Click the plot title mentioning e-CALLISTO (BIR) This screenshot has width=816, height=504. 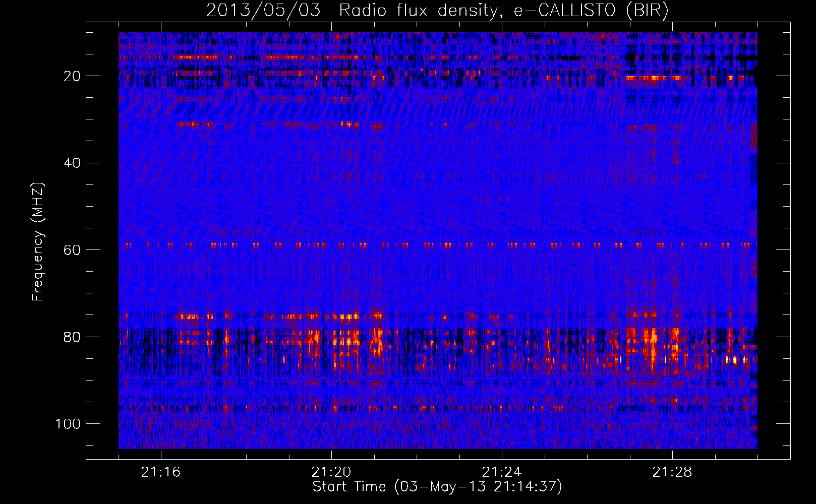(x=437, y=10)
